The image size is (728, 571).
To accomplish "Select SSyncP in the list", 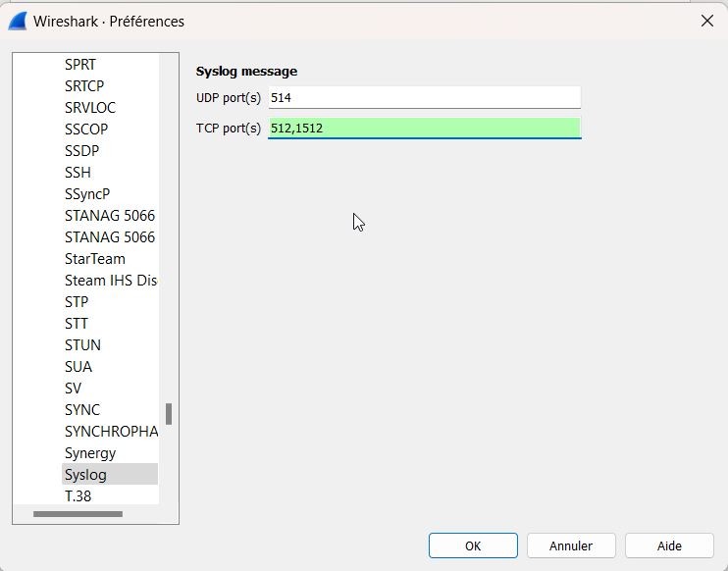I will (87, 194).
